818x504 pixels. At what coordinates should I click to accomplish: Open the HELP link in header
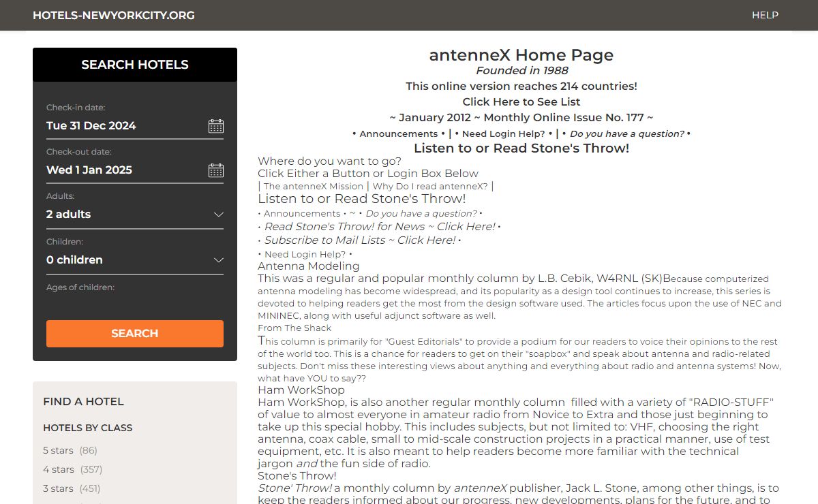pyautogui.click(x=765, y=15)
